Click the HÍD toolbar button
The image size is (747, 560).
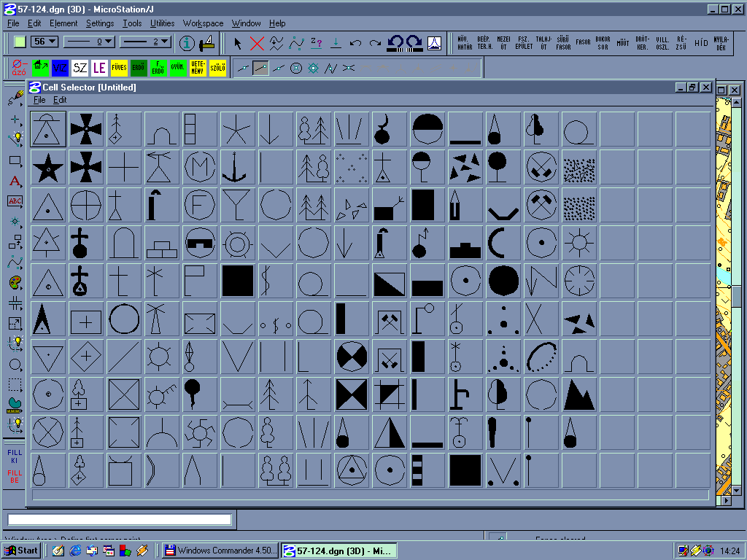(x=701, y=43)
